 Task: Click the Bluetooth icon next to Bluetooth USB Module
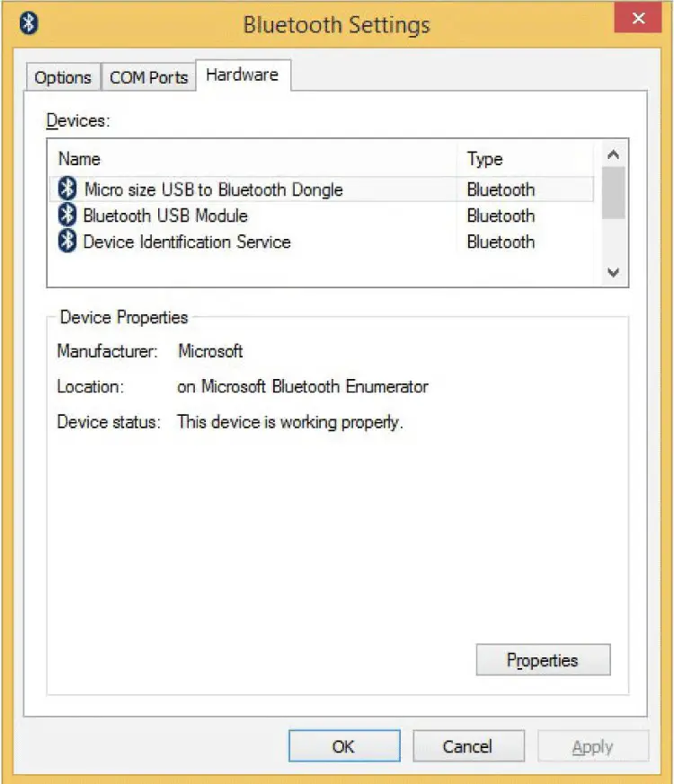coord(67,216)
